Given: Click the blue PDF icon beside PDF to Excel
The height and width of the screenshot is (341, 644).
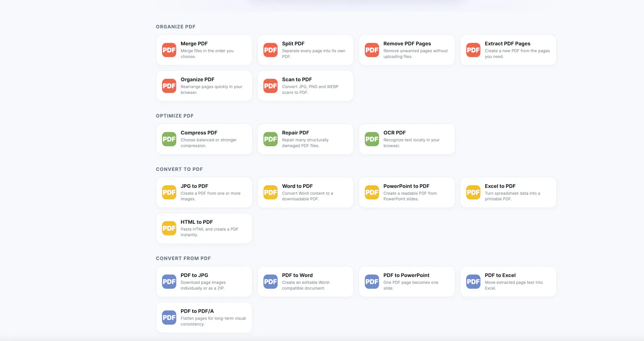Looking at the screenshot, I should [x=473, y=281].
